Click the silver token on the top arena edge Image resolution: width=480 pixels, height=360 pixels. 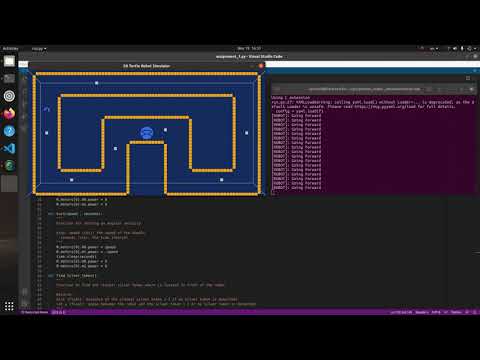[97, 83]
